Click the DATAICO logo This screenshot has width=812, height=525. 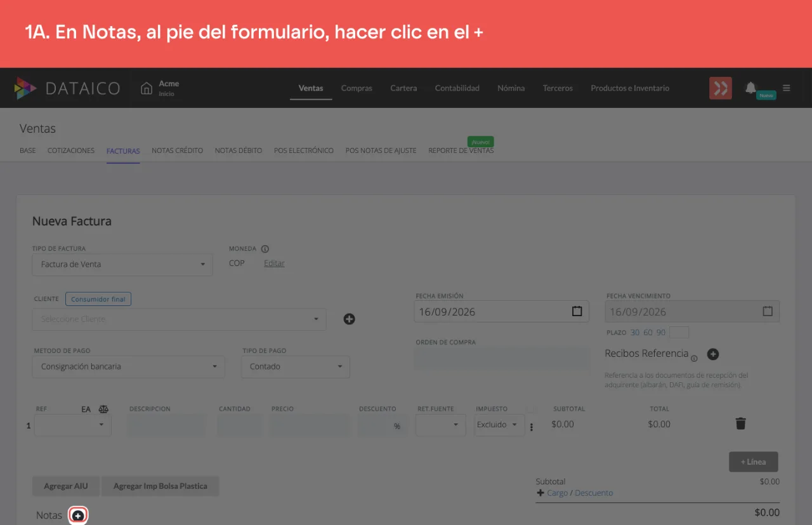click(x=67, y=88)
